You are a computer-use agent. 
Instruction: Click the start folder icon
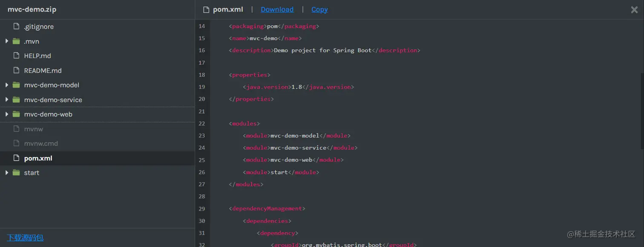17,173
